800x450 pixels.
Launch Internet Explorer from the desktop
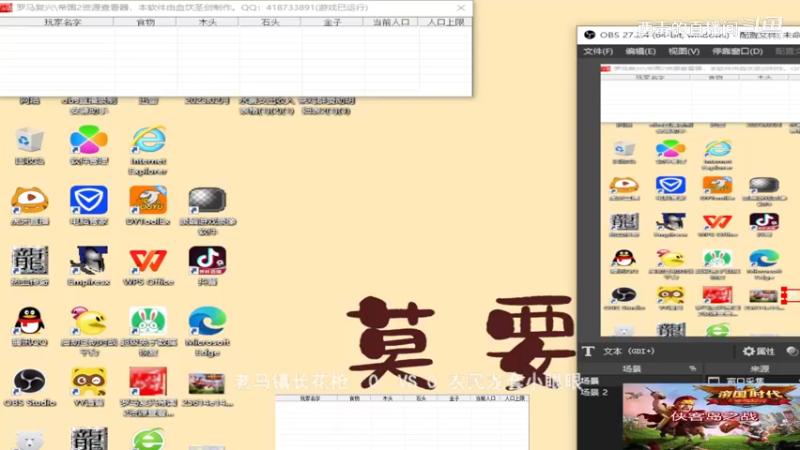coord(148,150)
